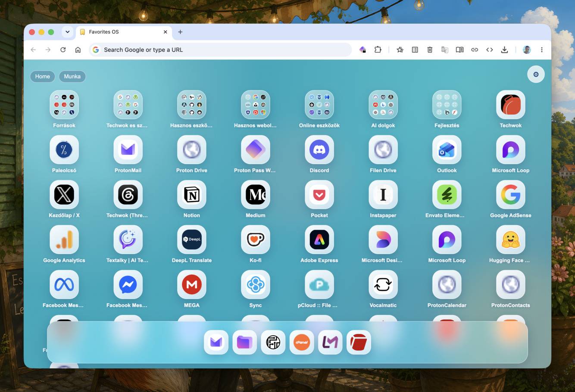Open the Ko-fi shortcut
The image size is (575, 392).
click(x=256, y=240)
